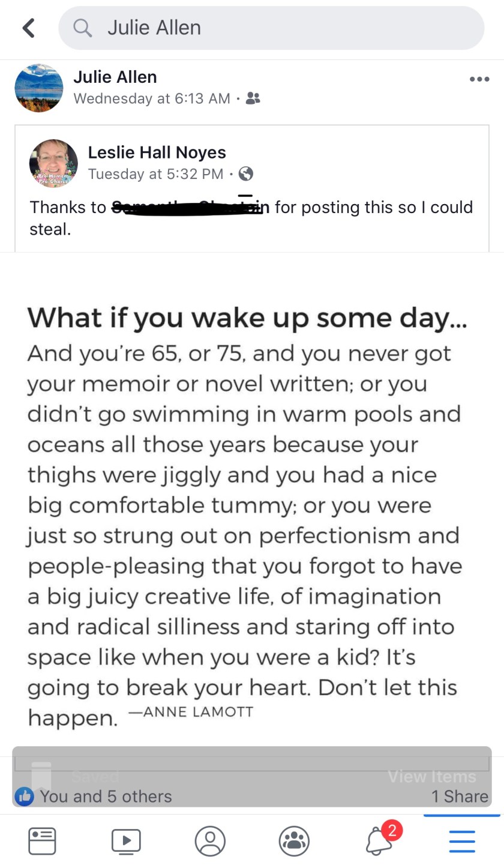
Task: Click the blue like reaction icon
Action: click(x=24, y=797)
